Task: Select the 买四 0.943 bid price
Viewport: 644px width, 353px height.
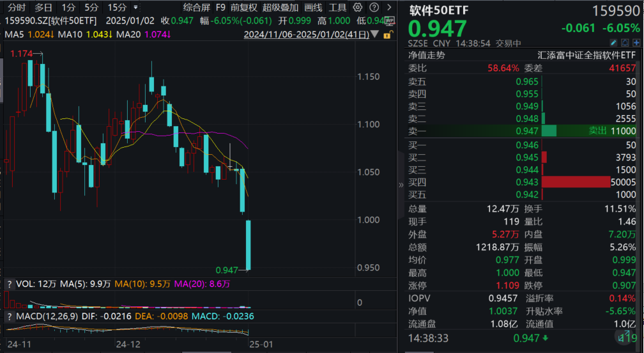Action: click(x=527, y=182)
